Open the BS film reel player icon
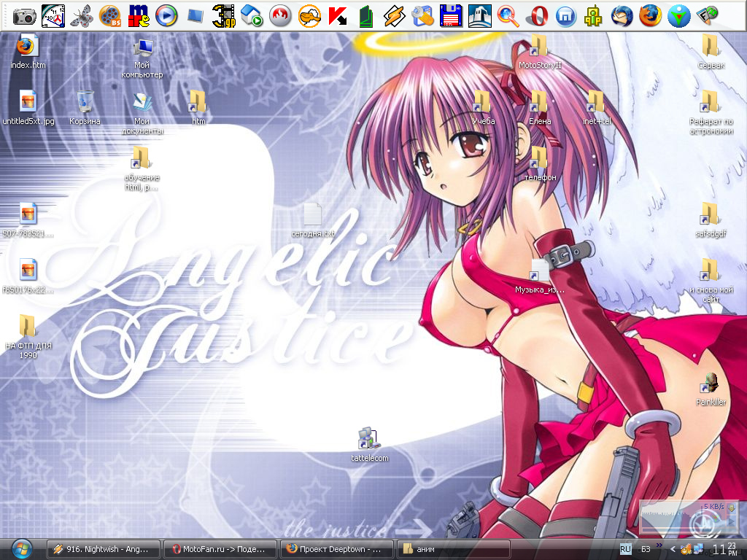The width and height of the screenshot is (747, 560). (x=109, y=17)
